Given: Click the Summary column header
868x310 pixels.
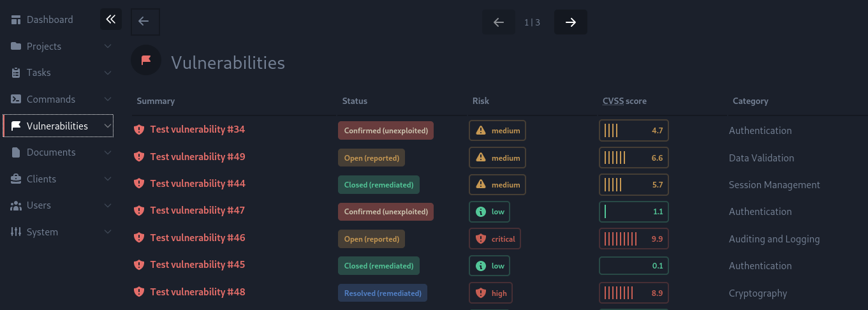Looking at the screenshot, I should pos(156,101).
